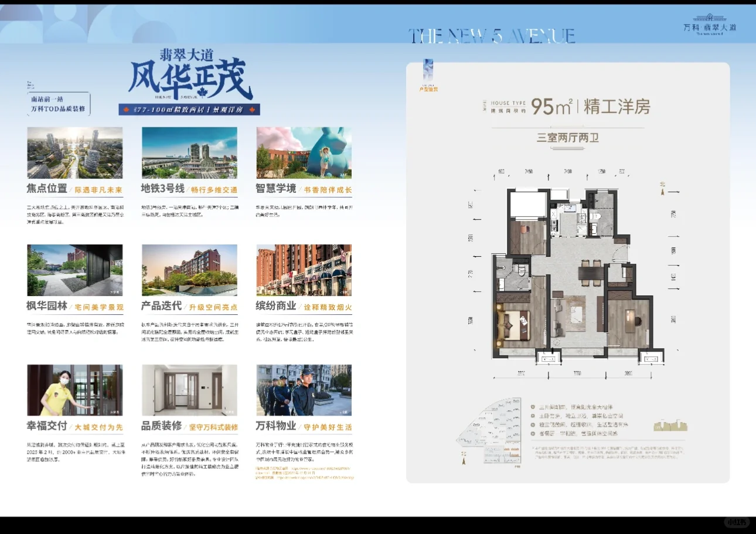The height and width of the screenshot is (534, 756).
Task: Click the 95㎡ 精工洋房 title
Action: click(x=591, y=106)
